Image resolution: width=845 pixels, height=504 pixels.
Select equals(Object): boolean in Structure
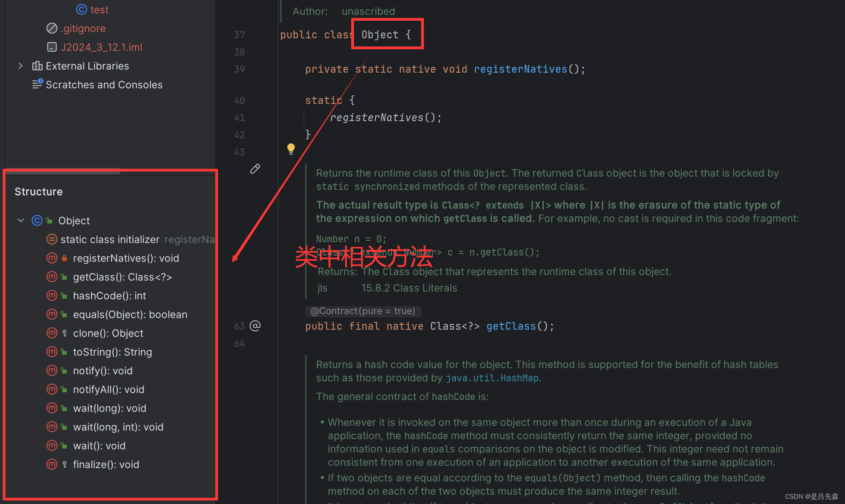tap(130, 315)
